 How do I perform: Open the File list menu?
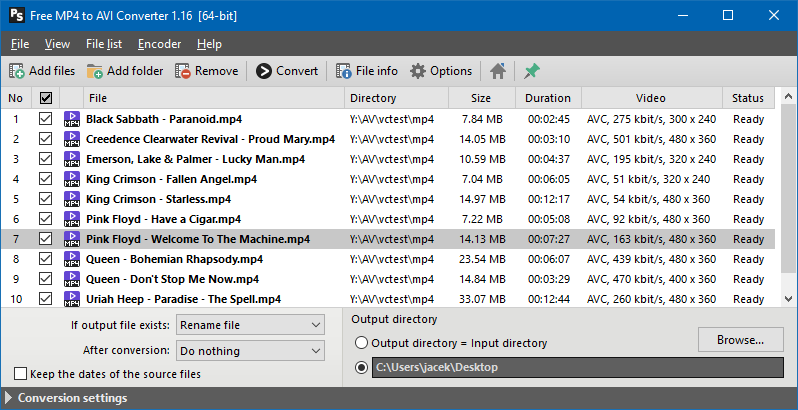click(x=104, y=44)
